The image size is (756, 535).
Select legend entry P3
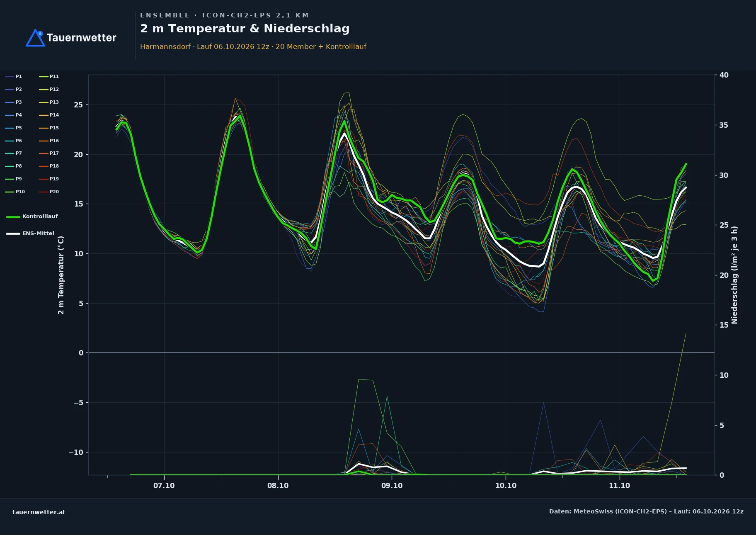tap(14, 102)
